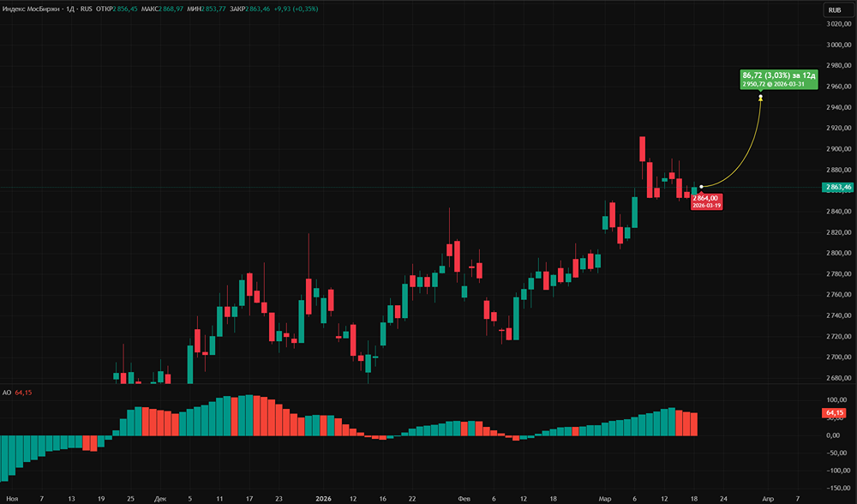Click price scale label 2 960,00
This screenshot has width=857, height=504.
point(839,87)
